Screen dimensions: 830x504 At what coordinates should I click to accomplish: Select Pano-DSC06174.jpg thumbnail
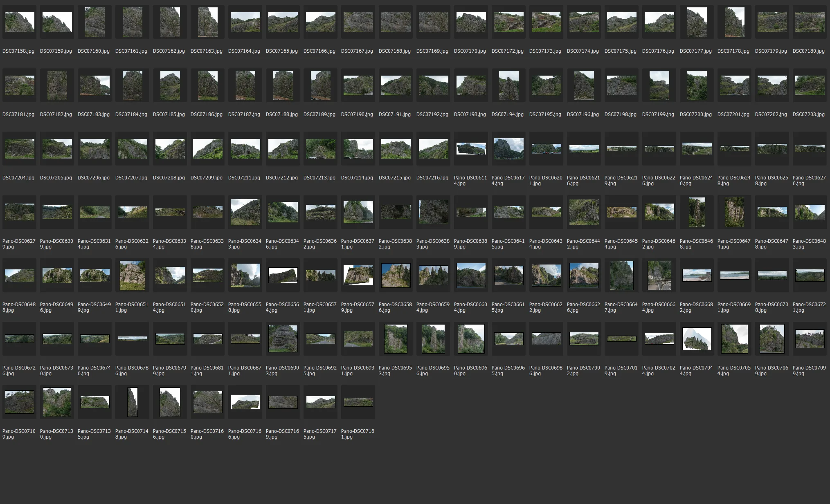point(508,149)
